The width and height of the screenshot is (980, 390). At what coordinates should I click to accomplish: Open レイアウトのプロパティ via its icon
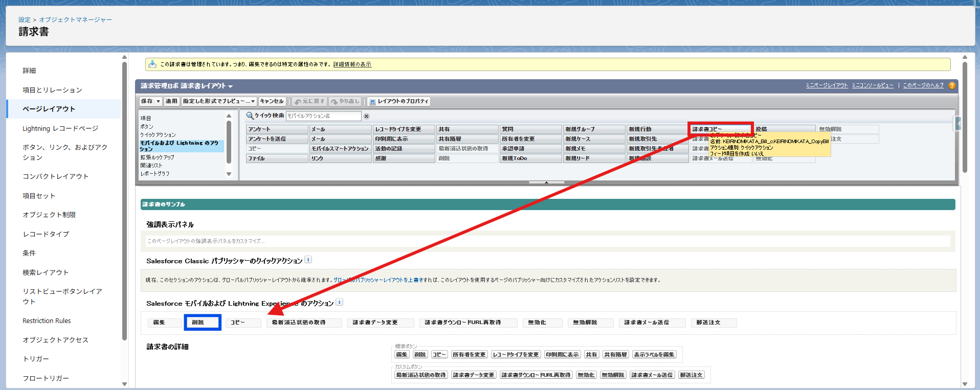point(372,102)
